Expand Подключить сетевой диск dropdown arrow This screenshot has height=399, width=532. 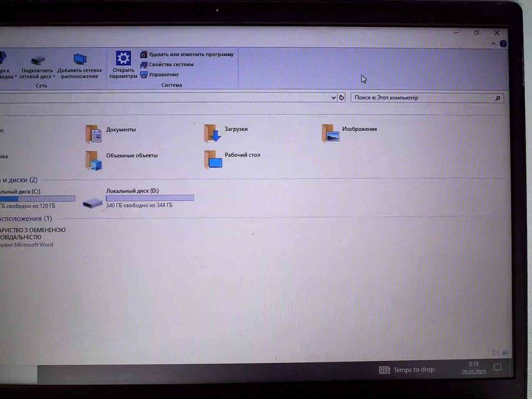click(54, 77)
